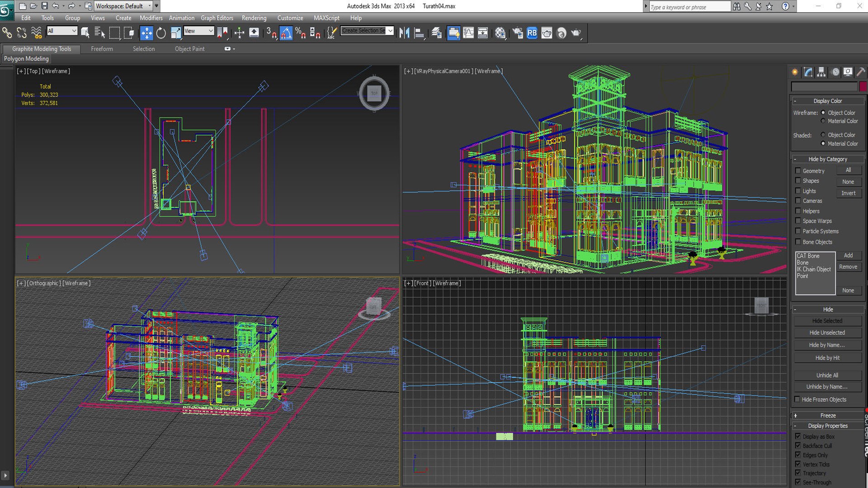
Task: Select Wireframe Material Color radio button
Action: coord(823,121)
